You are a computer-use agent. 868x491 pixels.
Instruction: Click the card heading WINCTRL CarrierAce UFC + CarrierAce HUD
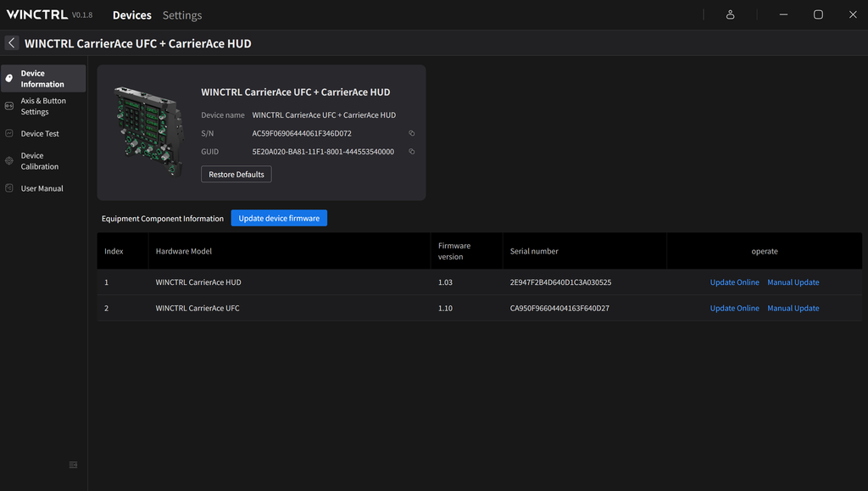tap(296, 92)
